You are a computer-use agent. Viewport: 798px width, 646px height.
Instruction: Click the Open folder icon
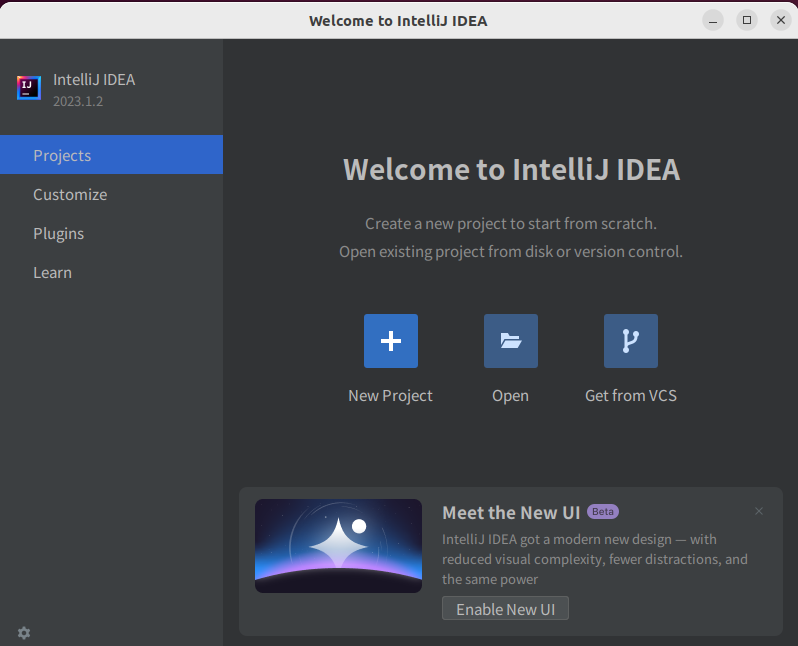click(x=510, y=341)
